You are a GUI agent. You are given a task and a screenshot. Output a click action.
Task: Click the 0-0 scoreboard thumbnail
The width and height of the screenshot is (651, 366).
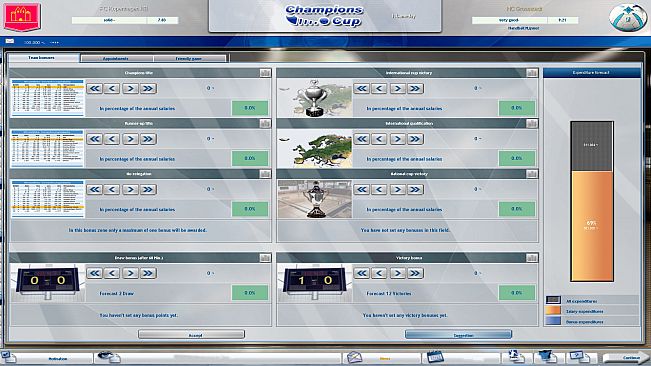tap(47, 282)
